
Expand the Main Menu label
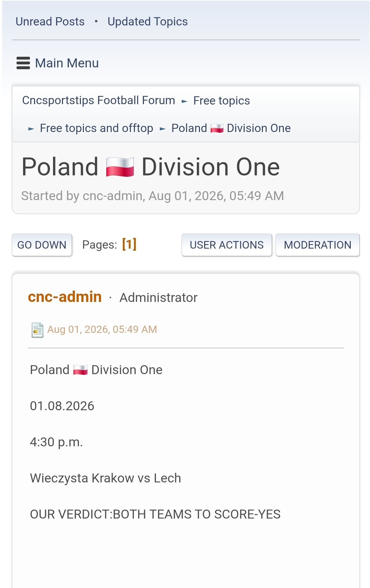coord(67,63)
